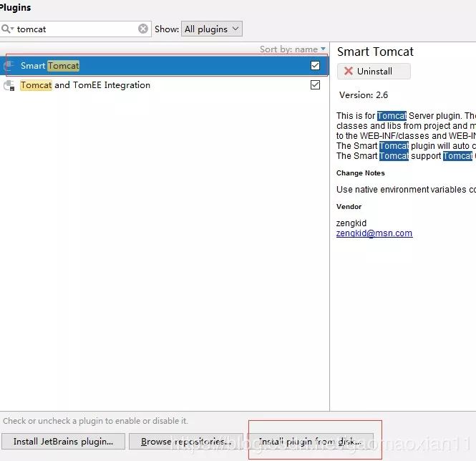
Task: Click the Vendor heading
Action: tap(349, 207)
